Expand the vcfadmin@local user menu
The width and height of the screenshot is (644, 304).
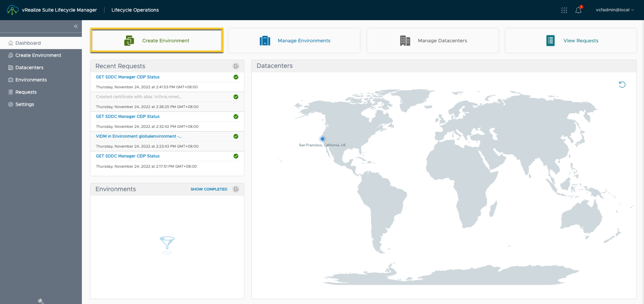[x=615, y=10]
